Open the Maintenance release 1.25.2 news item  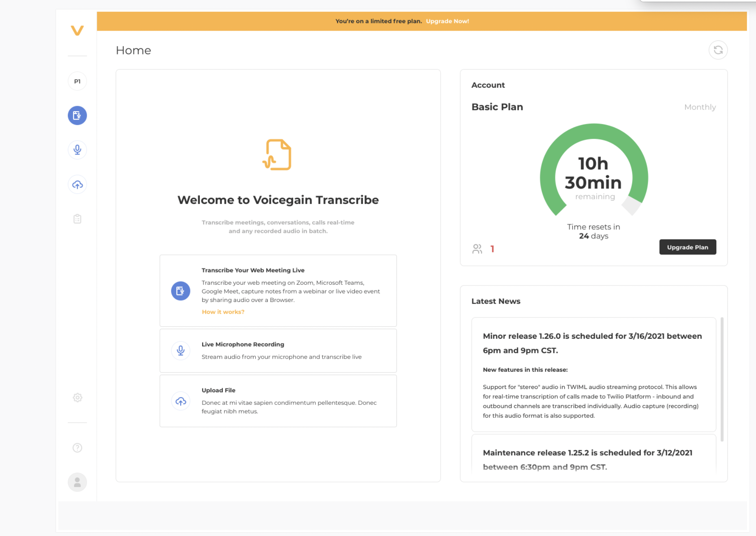click(594, 454)
